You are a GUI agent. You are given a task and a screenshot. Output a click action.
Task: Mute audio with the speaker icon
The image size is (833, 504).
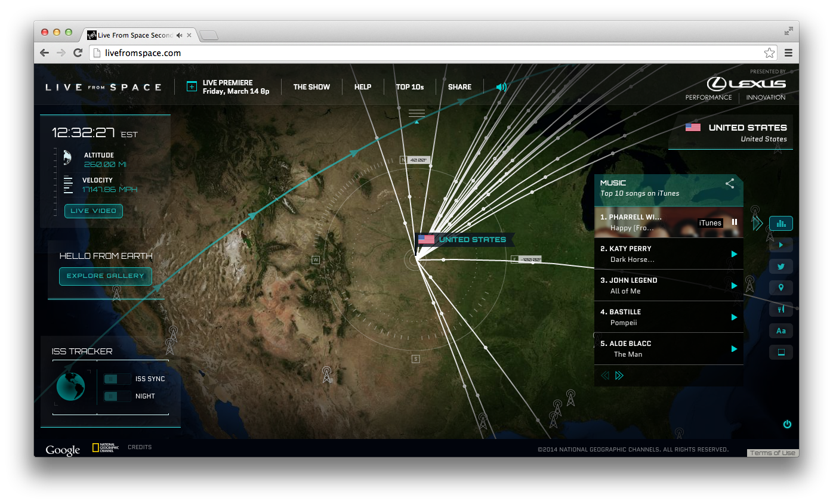[x=501, y=86]
